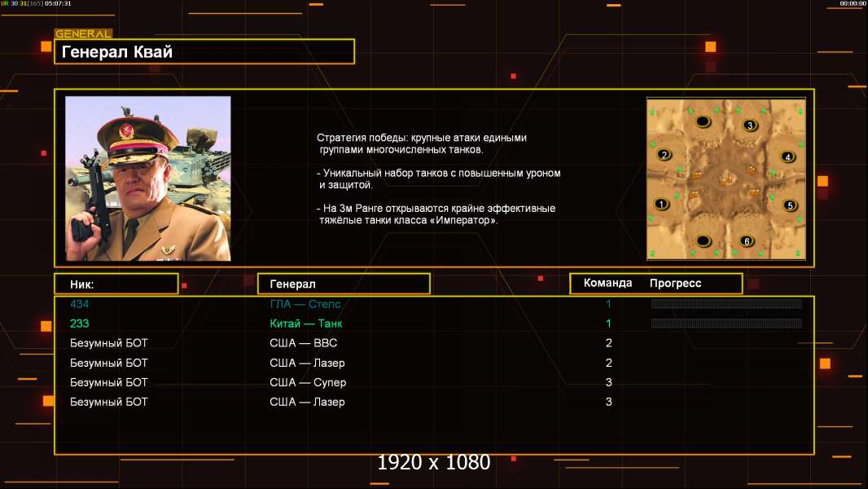This screenshot has height=489, width=868.
Task: Select start position 6 on the minimap
Action: [x=747, y=241]
